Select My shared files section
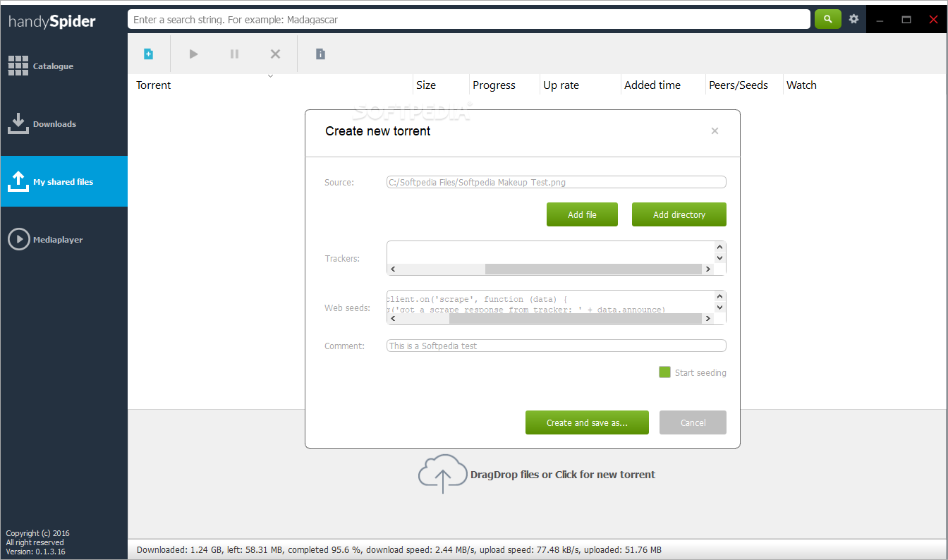This screenshot has height=560, width=948. pyautogui.click(x=63, y=181)
